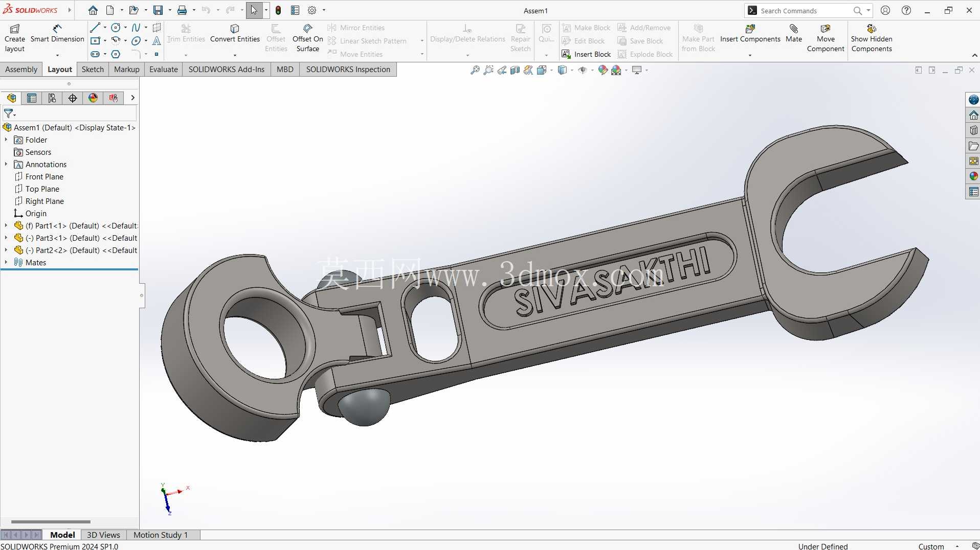Select the Circle sketch tool
This screenshot has height=550, width=980.
(x=116, y=28)
